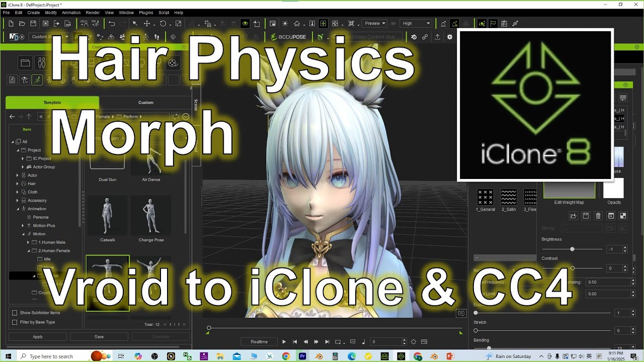This screenshot has height=362, width=644.
Task: Open settings gear icon in second toolbar
Action: click(x=449, y=37)
